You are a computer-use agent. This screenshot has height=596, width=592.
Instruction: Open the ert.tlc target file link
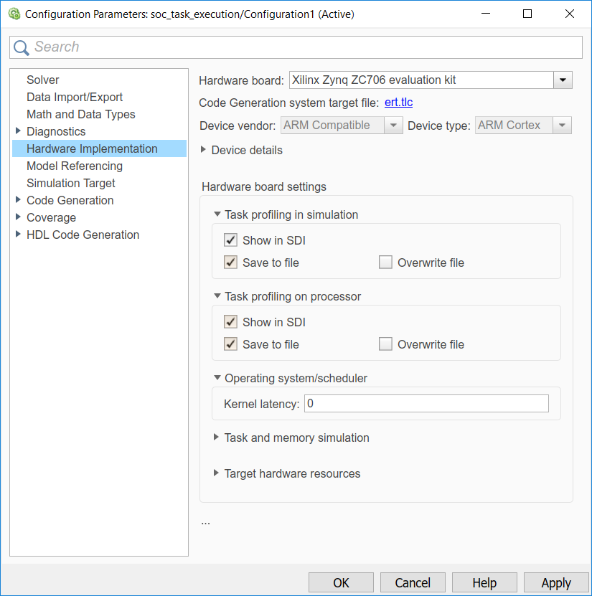point(398,102)
